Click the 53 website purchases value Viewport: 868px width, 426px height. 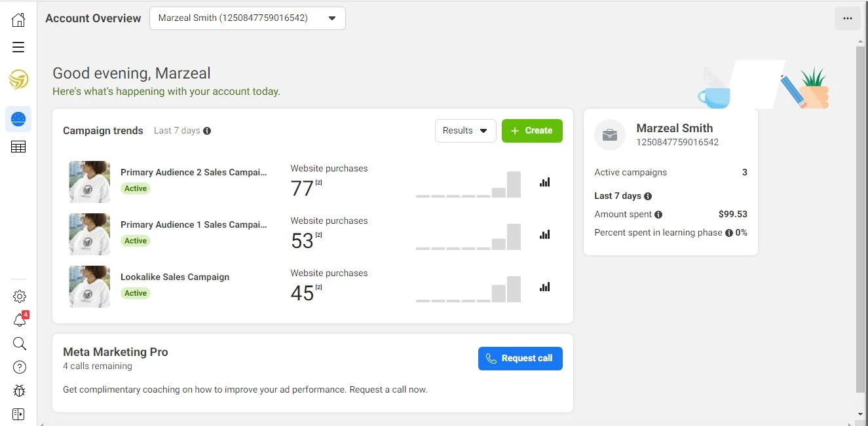(x=302, y=241)
